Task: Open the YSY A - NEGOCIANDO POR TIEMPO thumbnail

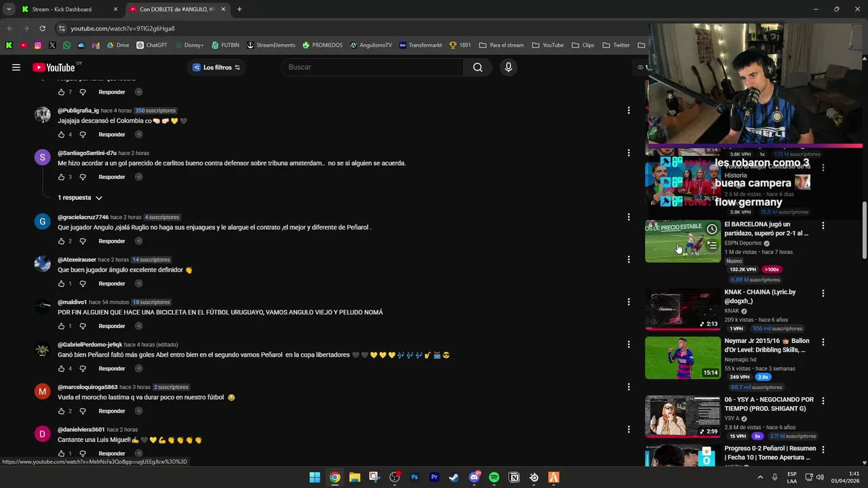Action: (683, 417)
